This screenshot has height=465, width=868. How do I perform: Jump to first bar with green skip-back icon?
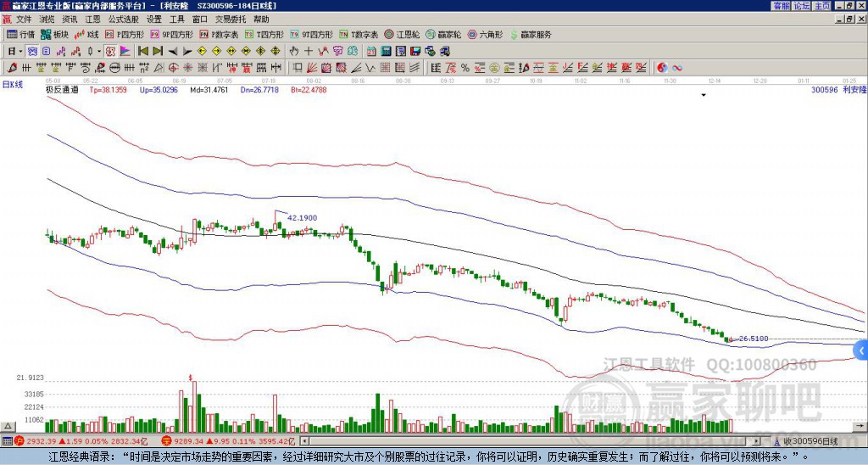point(142,52)
